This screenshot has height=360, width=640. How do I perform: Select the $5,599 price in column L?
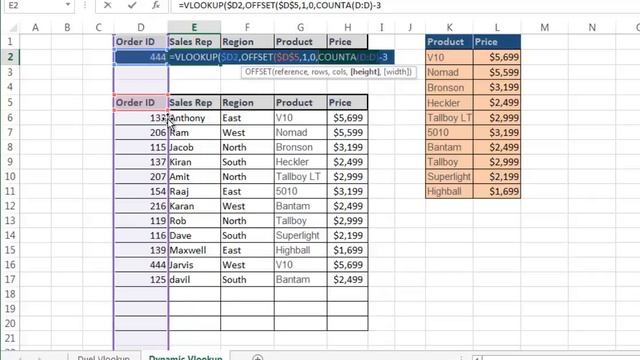[x=497, y=72]
